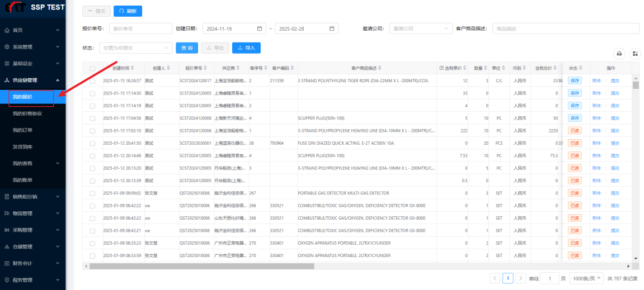The image size is (644, 290).
Task: Select checkbox for FUSE DIN DIAZED row
Action: click(92, 143)
